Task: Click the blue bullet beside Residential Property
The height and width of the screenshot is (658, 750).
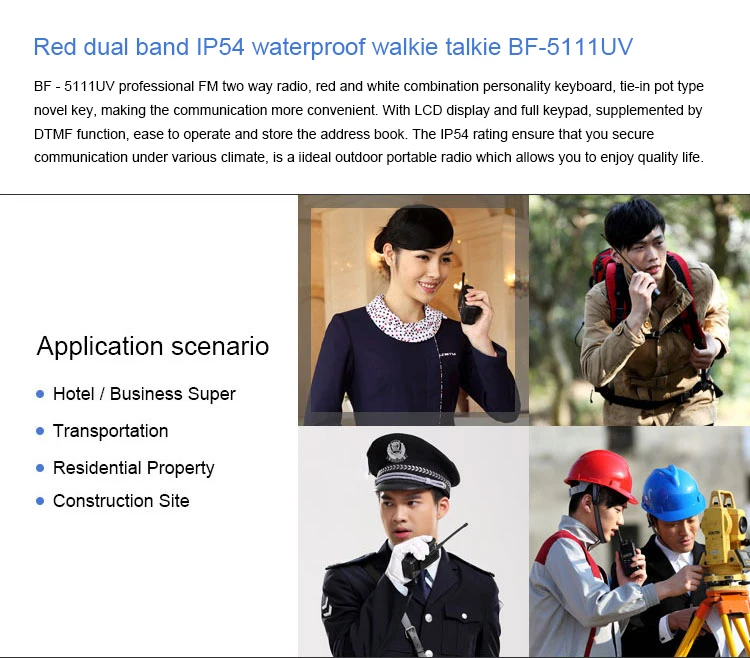Action: (40, 468)
